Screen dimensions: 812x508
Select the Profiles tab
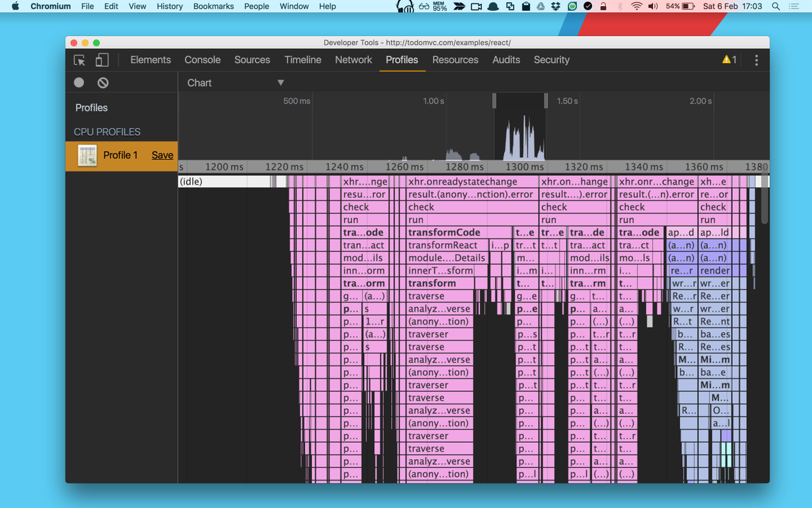pyautogui.click(x=402, y=60)
